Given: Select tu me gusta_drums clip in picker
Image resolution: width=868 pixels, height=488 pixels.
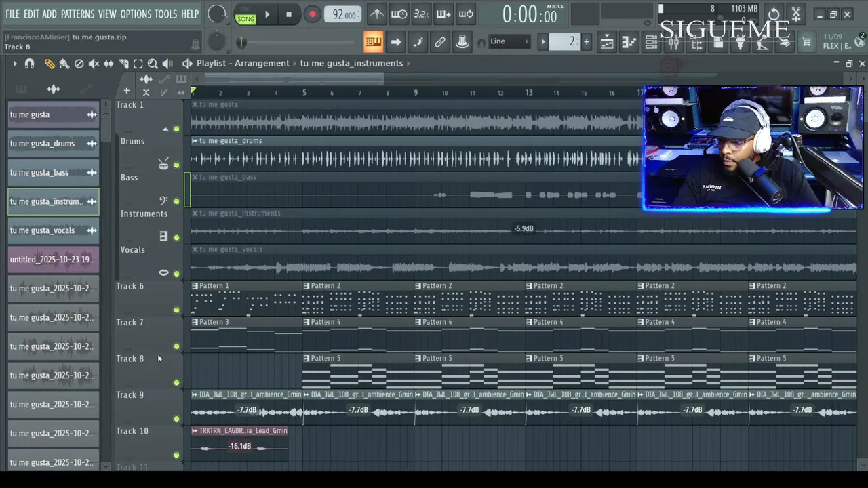Looking at the screenshot, I should [x=54, y=144].
